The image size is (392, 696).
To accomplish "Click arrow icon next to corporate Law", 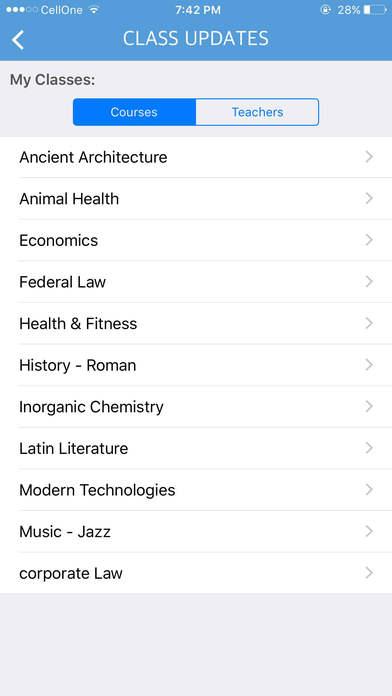I will coord(369,573).
